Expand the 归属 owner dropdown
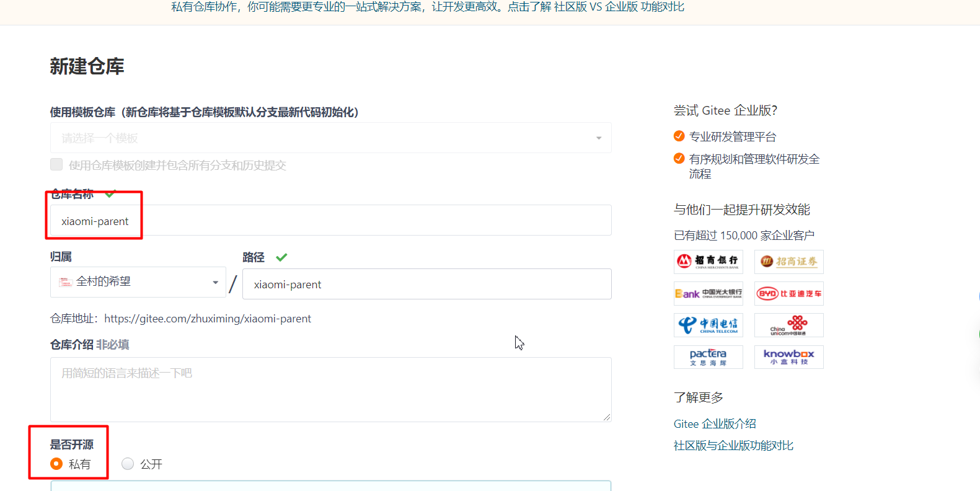980x491 pixels. pos(138,282)
